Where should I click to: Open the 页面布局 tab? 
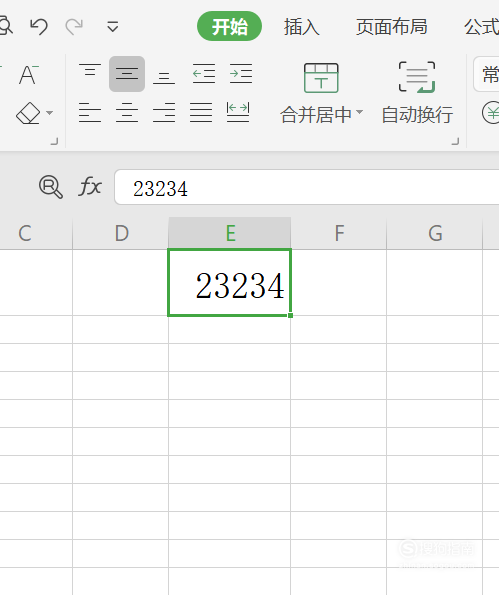pyautogui.click(x=392, y=27)
